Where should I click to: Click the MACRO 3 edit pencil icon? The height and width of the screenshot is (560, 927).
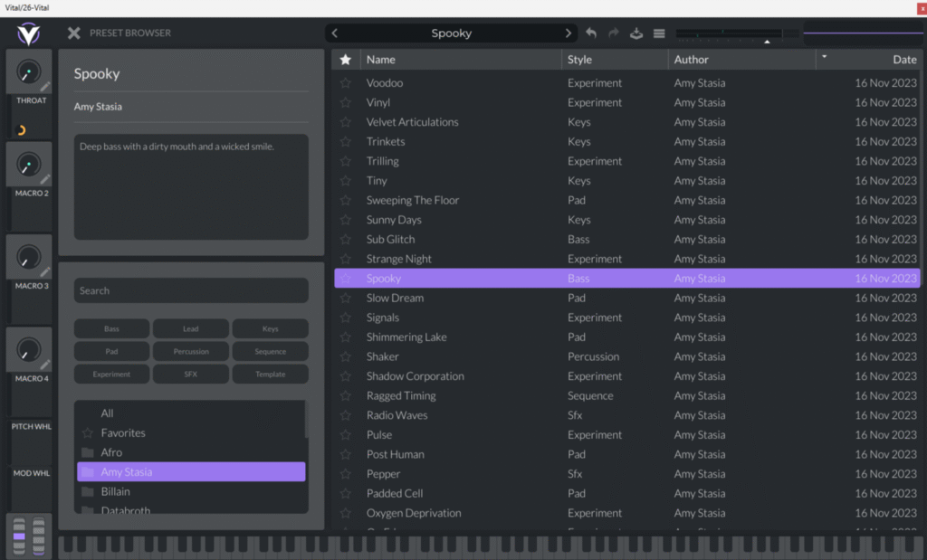[x=45, y=271]
